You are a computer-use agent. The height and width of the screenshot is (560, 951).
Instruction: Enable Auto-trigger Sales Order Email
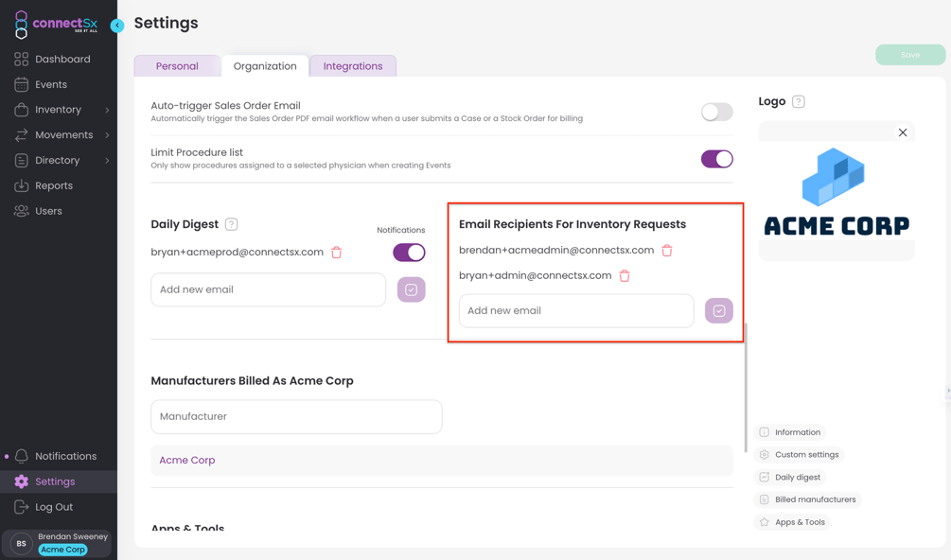coord(716,112)
